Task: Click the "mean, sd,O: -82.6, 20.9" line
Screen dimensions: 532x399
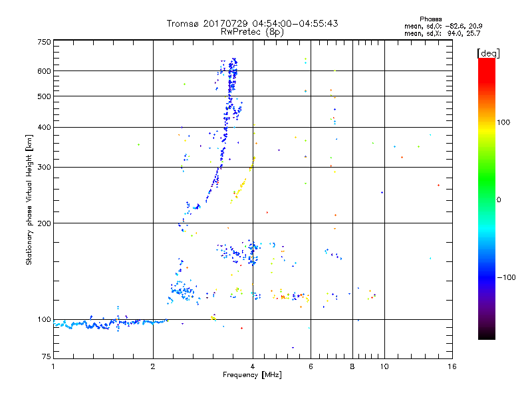Action: coord(443,26)
